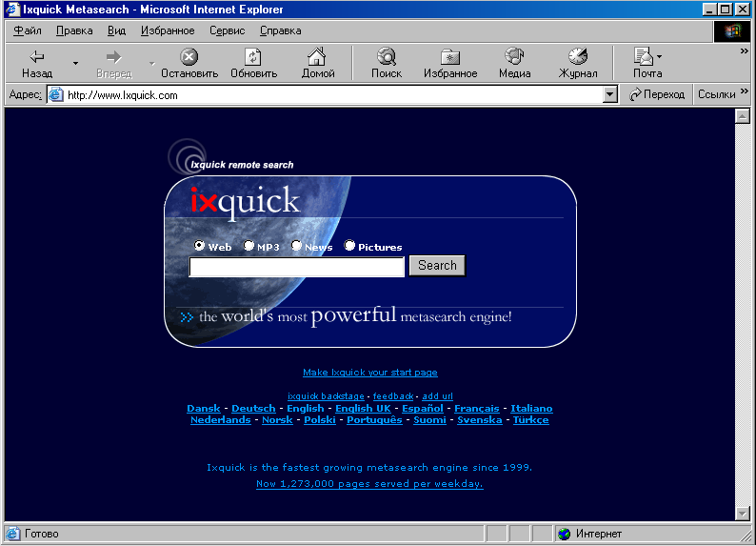Click Make Ixquick your start page link
This screenshot has height=546, width=756.
[x=370, y=373]
